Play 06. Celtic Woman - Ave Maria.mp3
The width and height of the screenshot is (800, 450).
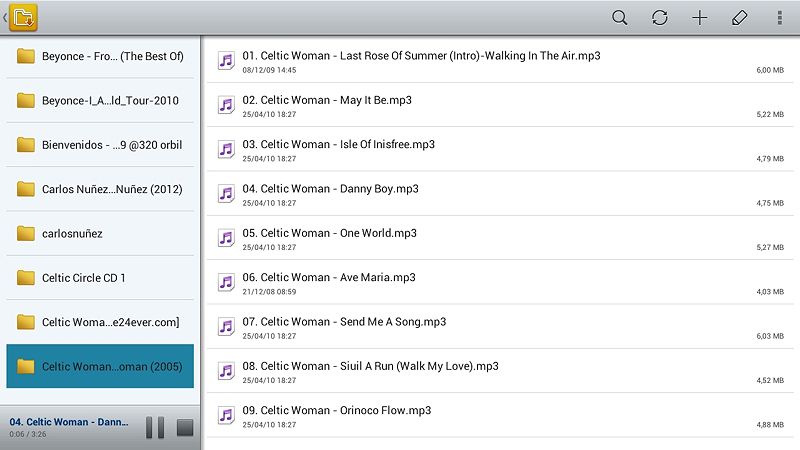[x=500, y=283]
